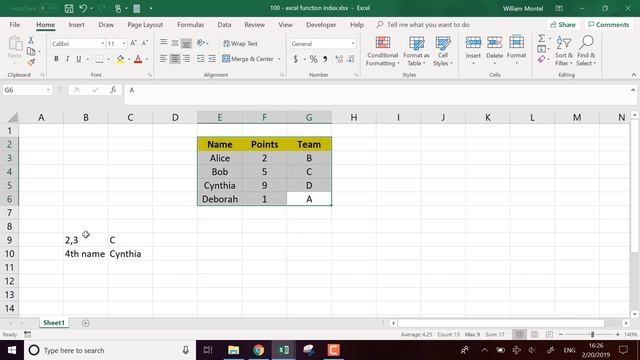Decrease font size with the smaller A icon

coord(144,43)
